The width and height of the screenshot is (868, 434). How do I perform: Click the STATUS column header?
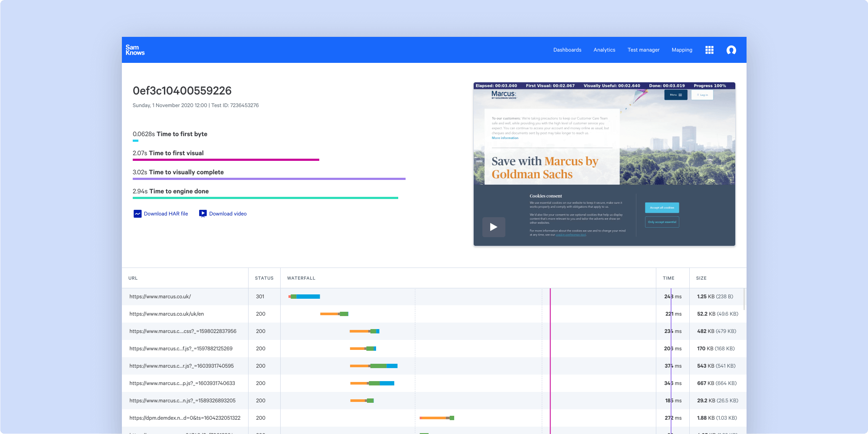264,278
